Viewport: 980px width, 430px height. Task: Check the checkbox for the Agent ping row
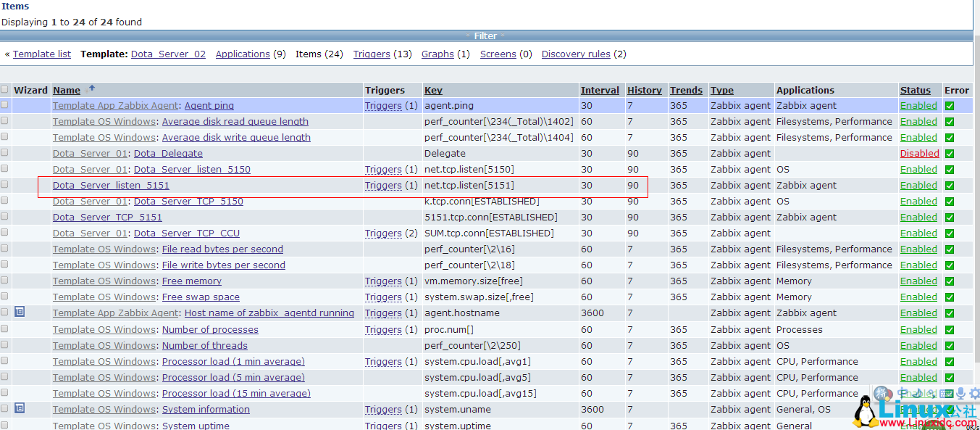[4, 105]
